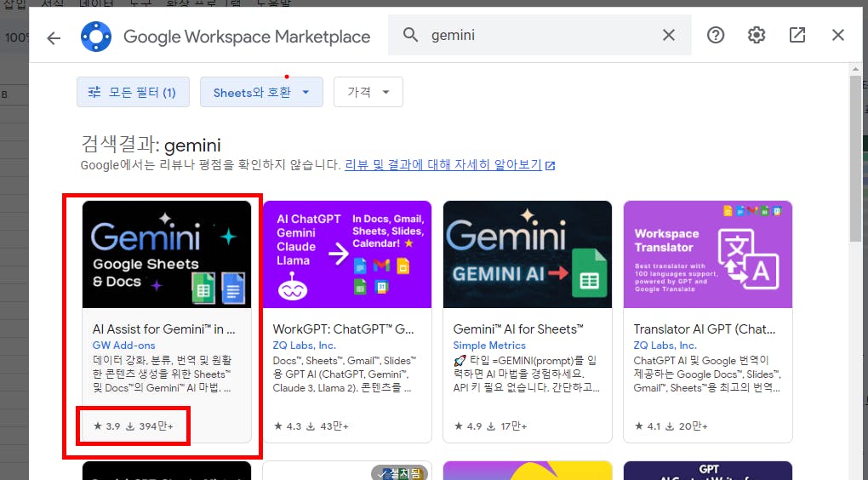This screenshot has height=480, width=868.
Task: Click the Simple Metrics developer name
Action: click(x=489, y=346)
